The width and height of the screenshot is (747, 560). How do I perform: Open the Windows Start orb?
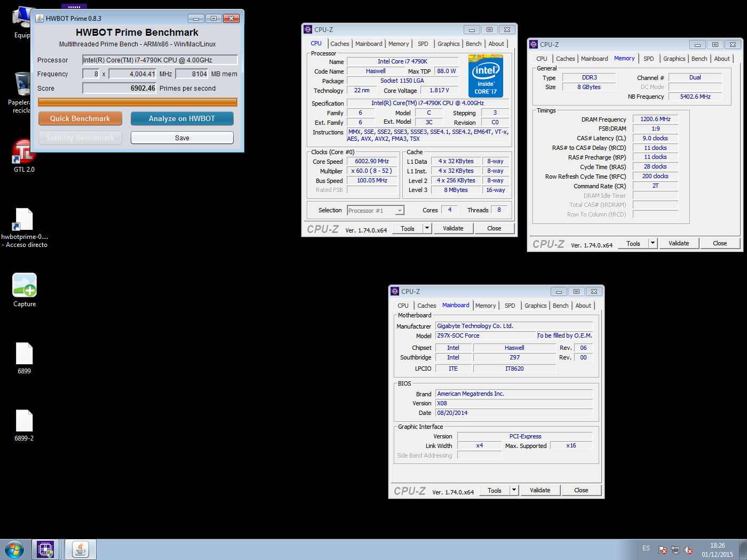(x=14, y=549)
